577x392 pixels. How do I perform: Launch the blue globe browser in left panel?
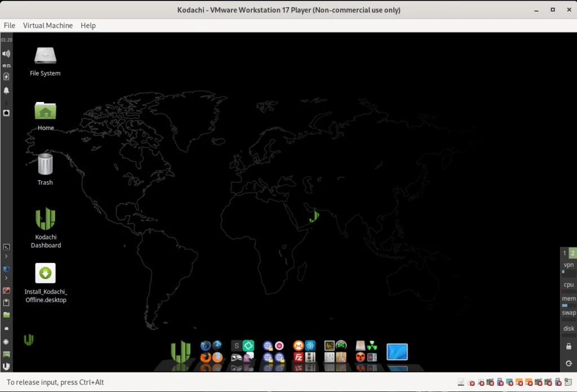coord(6,269)
